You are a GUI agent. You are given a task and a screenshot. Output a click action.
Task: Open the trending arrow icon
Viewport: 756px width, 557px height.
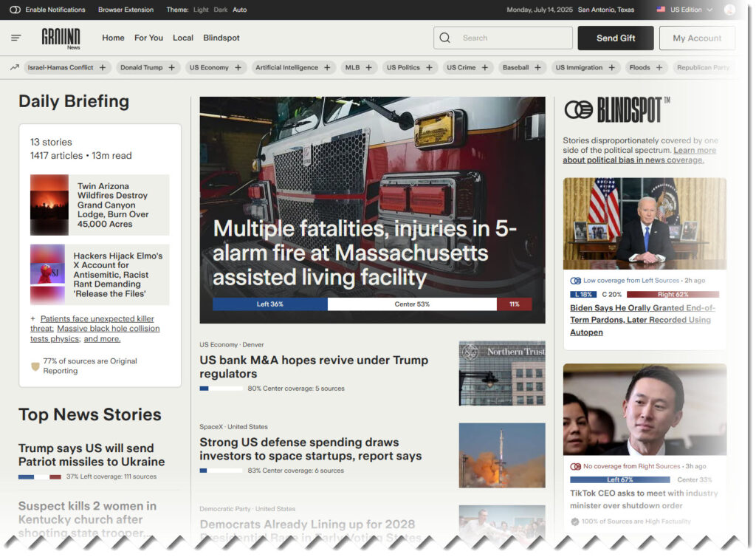tap(15, 67)
